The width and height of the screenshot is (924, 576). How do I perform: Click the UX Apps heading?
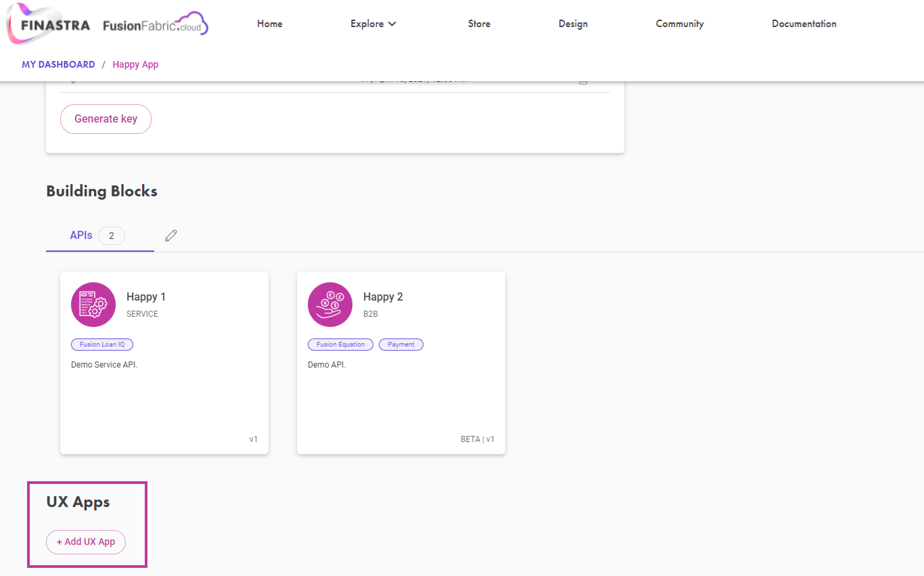78,502
